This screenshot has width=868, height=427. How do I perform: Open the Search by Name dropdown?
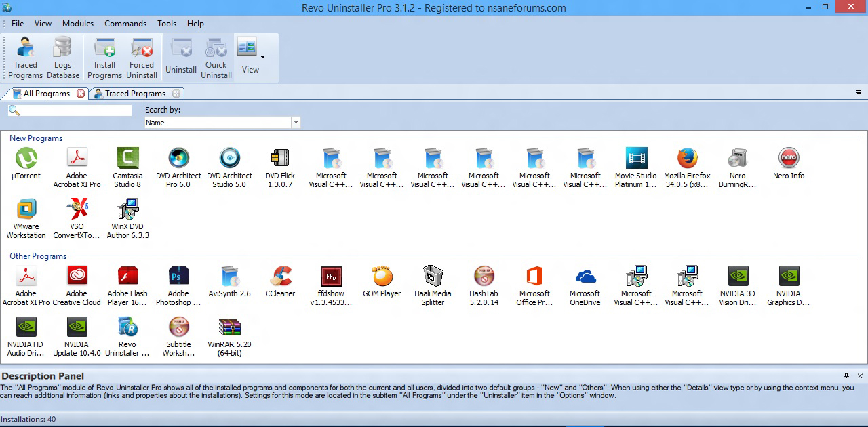[x=296, y=123]
